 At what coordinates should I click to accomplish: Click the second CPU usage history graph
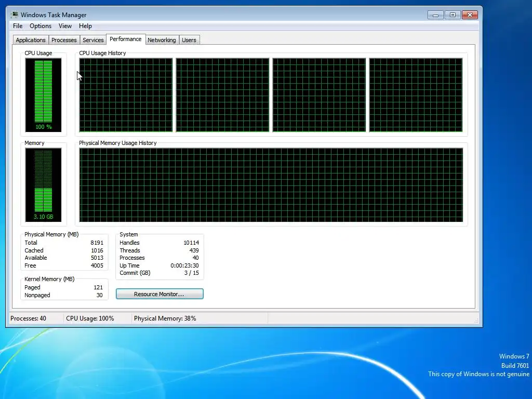tap(222, 95)
